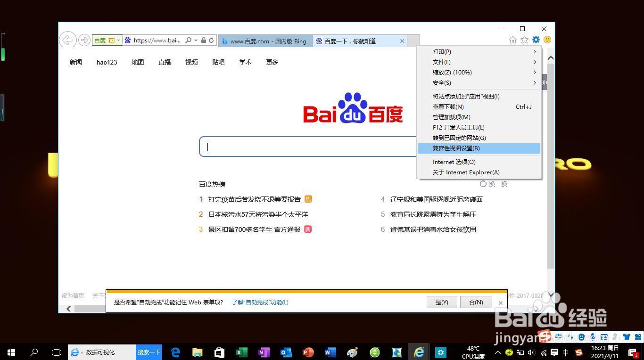Open File Explorer from taskbar
Viewport: 644px width, 360px height.
pyautogui.click(x=197, y=352)
